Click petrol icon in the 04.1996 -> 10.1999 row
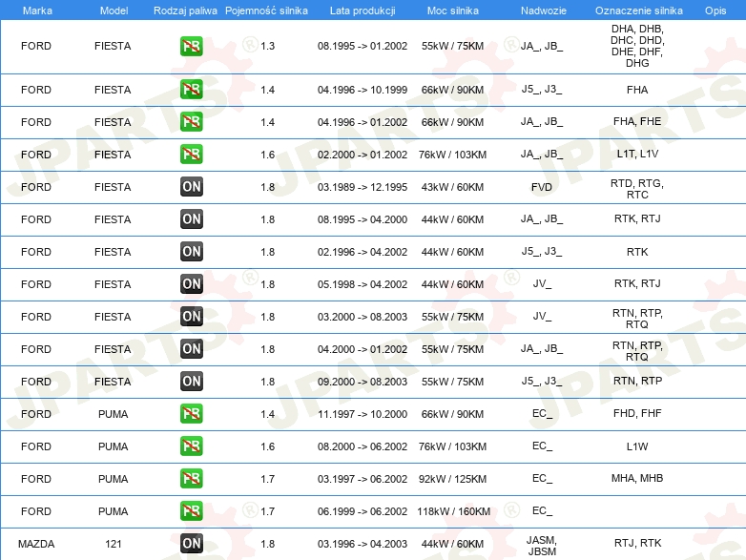The height and width of the screenshot is (560, 746). (191, 90)
